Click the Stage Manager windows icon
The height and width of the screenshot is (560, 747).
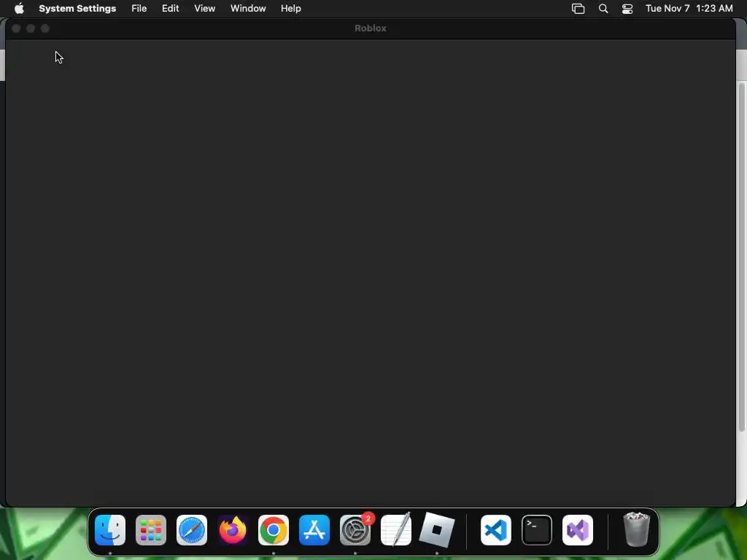click(x=578, y=9)
